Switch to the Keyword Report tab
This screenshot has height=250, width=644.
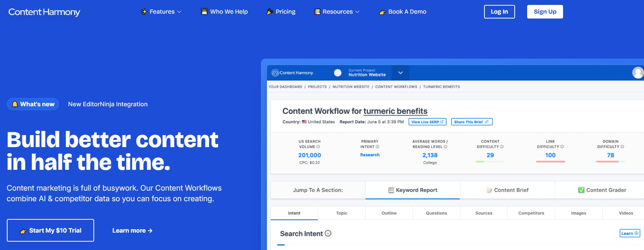(x=413, y=190)
